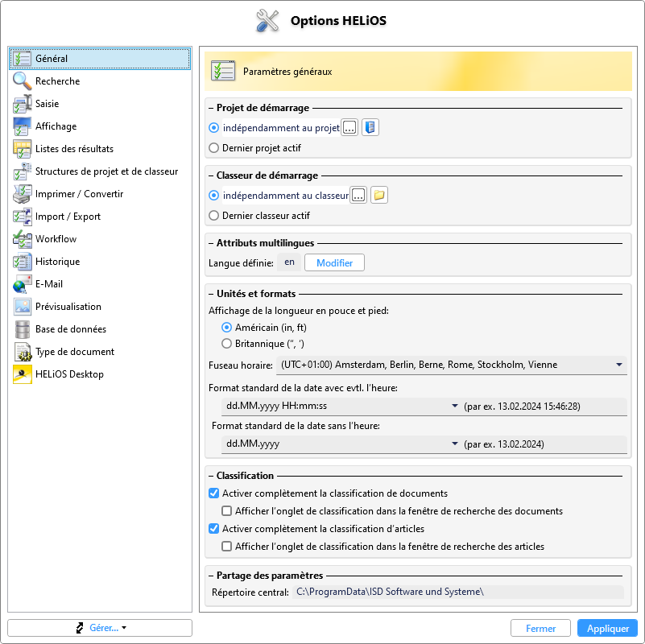Viewport: 645px width, 644px height.
Task: Check classification tab in document search window
Action: 226,510
